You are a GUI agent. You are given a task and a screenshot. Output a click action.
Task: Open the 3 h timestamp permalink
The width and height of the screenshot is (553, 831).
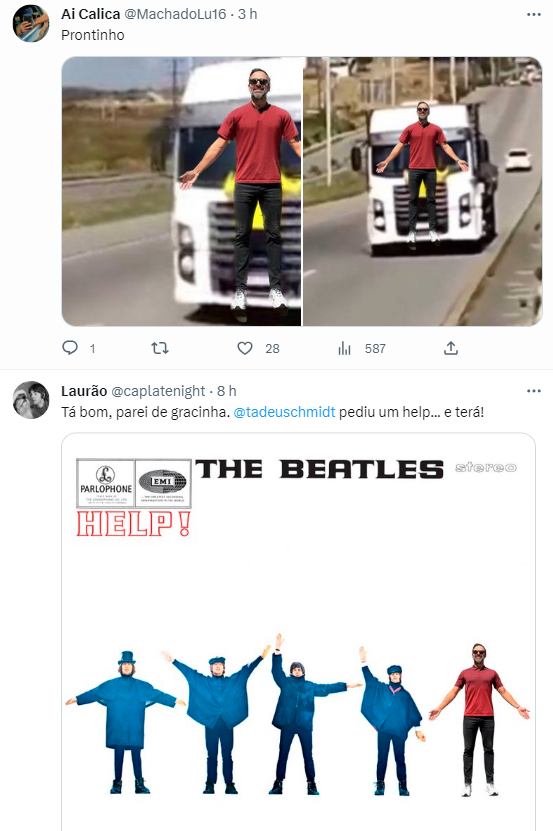click(x=247, y=14)
